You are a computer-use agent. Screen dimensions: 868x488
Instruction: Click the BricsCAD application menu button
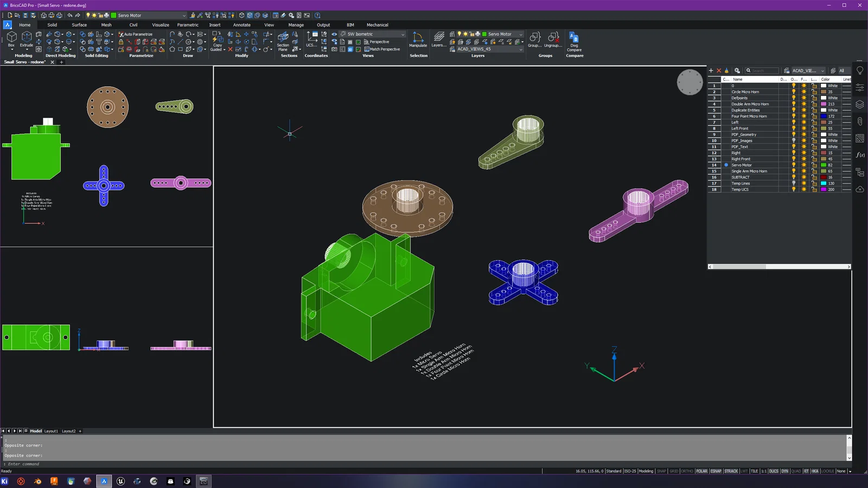pos(8,25)
